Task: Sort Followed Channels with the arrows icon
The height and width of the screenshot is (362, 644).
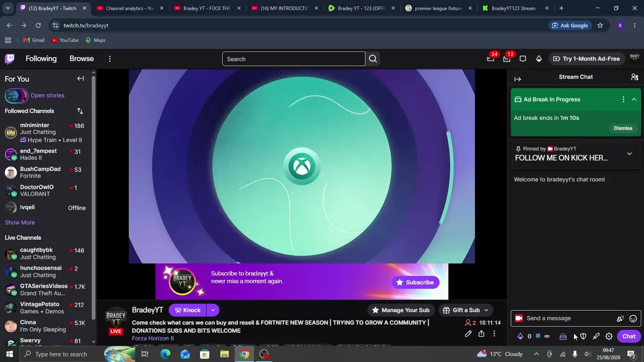Action: point(80,111)
